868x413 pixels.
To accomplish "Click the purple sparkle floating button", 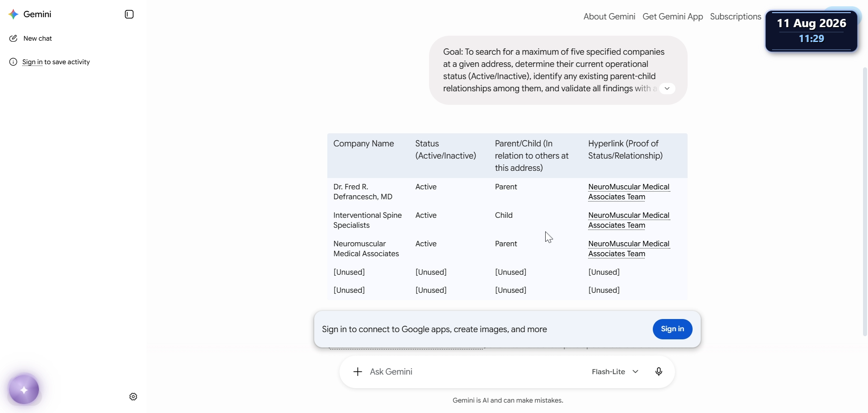I will click(x=24, y=390).
